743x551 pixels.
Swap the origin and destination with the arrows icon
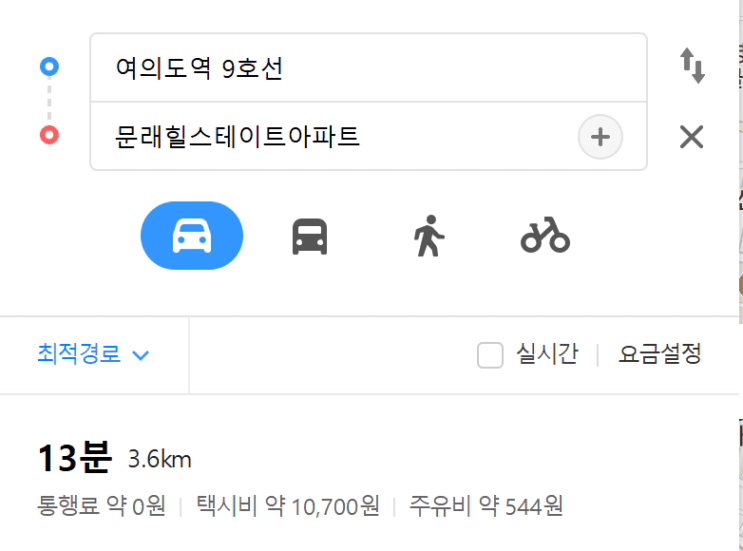click(692, 66)
